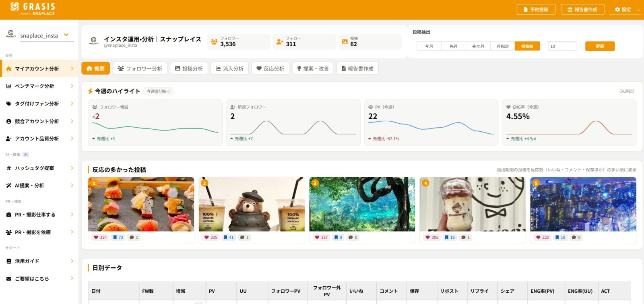Open the 報告書作成 tab
The height and width of the screenshot is (304, 644).
tap(357, 68)
